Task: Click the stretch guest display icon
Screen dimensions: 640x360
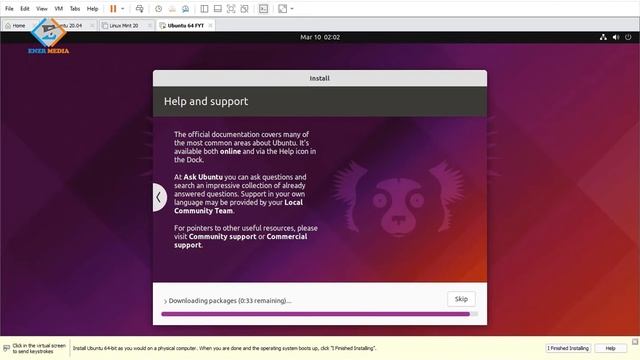Action: [x=282, y=9]
